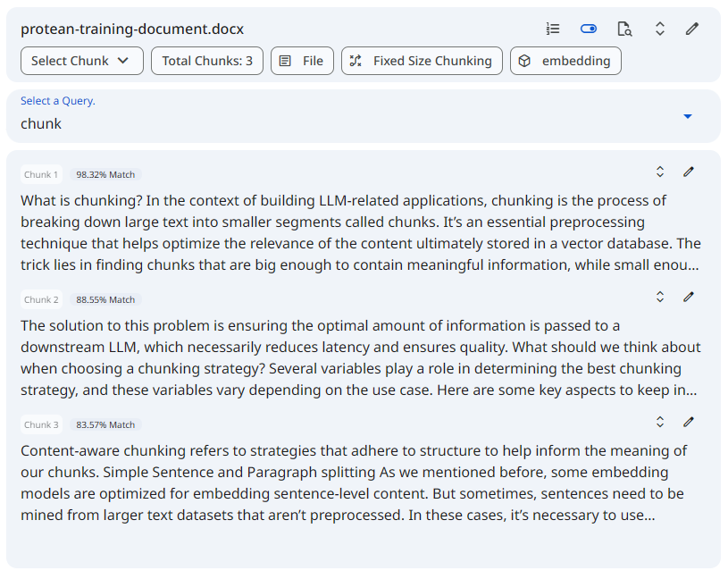Edit Chunk 2 using its pencil icon

(x=689, y=297)
